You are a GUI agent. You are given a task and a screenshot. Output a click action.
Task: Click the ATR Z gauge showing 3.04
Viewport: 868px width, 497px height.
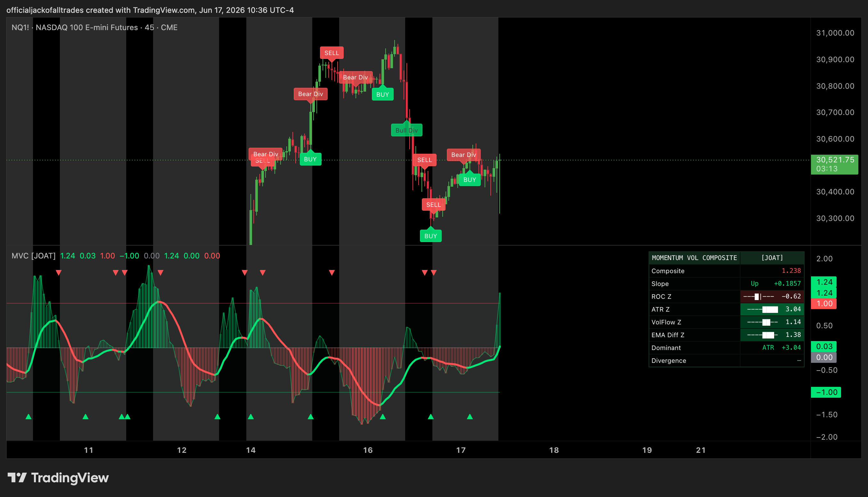point(772,309)
